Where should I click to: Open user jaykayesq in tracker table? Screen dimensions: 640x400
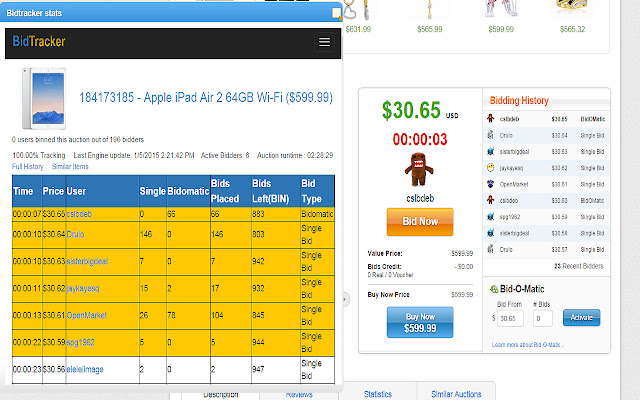82,288
